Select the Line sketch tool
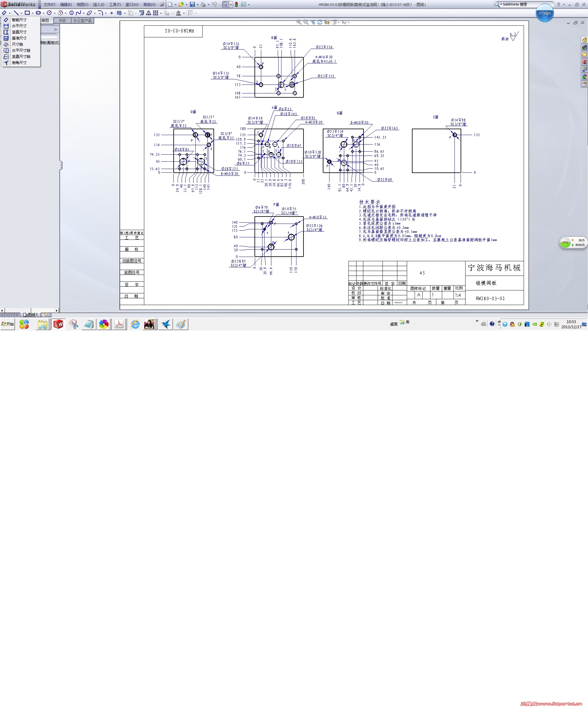588x708 pixels. [16, 13]
